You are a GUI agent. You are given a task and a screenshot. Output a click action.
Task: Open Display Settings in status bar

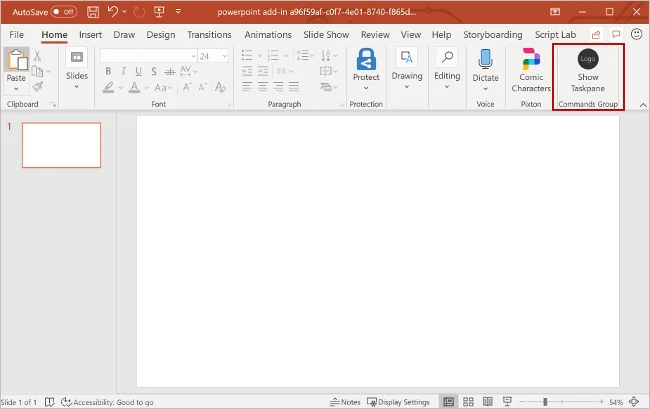(398, 402)
